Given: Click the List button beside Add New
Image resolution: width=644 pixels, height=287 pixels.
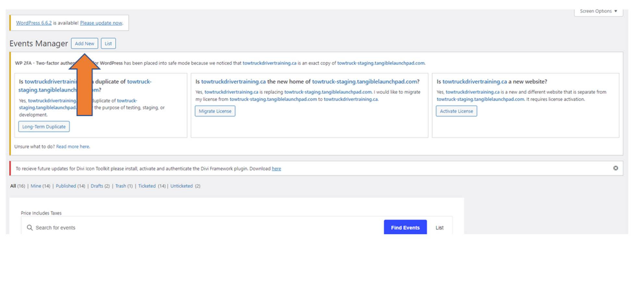Looking at the screenshot, I should (108, 44).
